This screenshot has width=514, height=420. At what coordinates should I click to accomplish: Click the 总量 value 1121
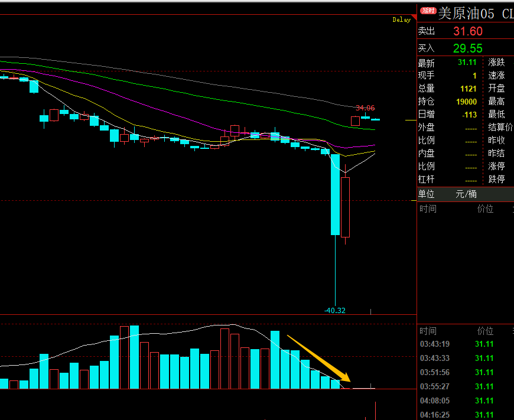click(x=468, y=89)
